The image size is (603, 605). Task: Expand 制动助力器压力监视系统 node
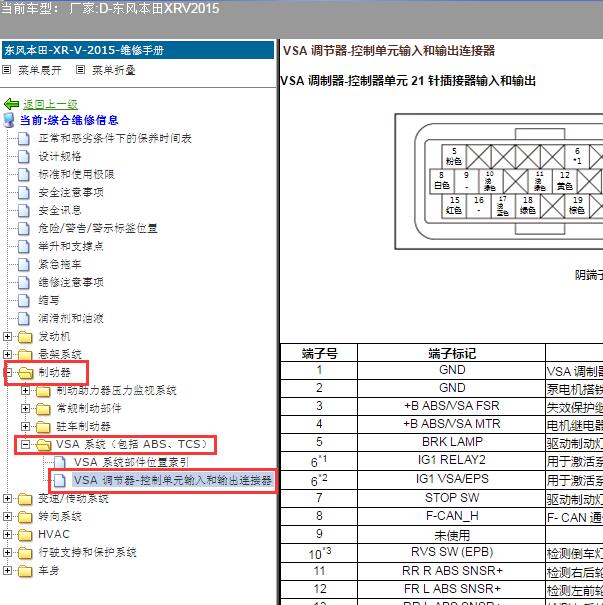point(25,390)
